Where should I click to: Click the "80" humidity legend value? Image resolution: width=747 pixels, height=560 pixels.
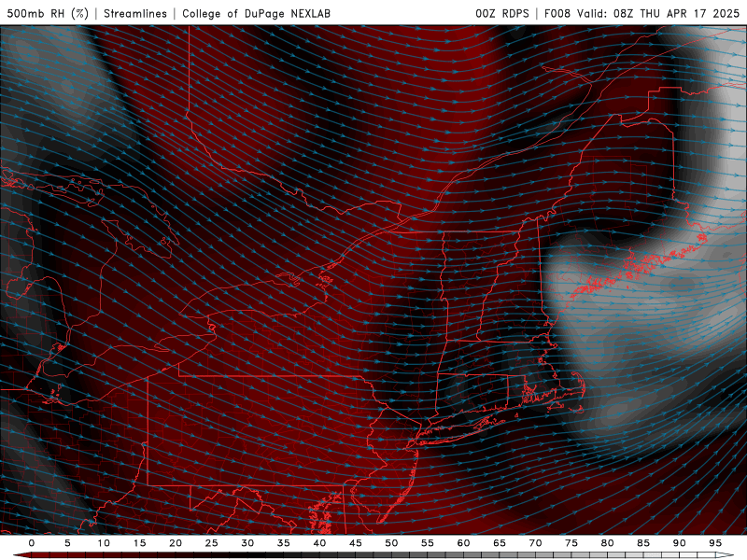pos(607,543)
